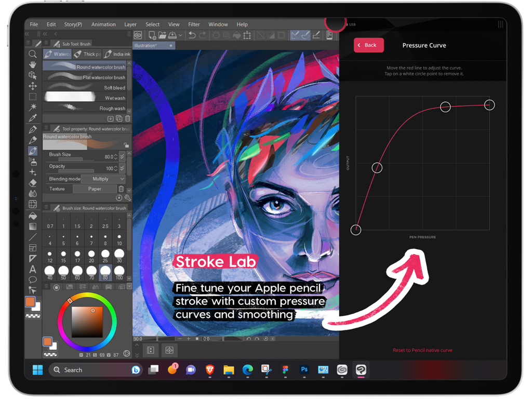Open the Filter menu
The image size is (532, 399).
(x=193, y=24)
